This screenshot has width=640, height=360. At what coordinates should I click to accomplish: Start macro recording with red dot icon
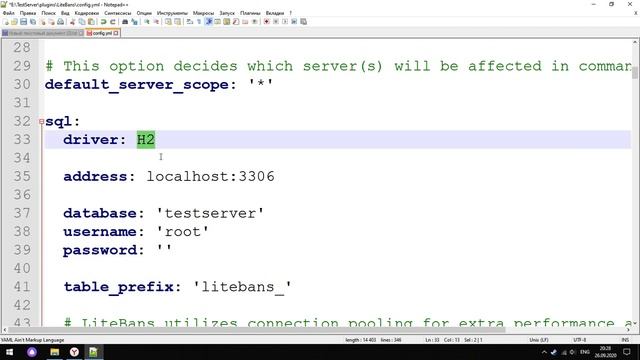pyautogui.click(x=266, y=22)
